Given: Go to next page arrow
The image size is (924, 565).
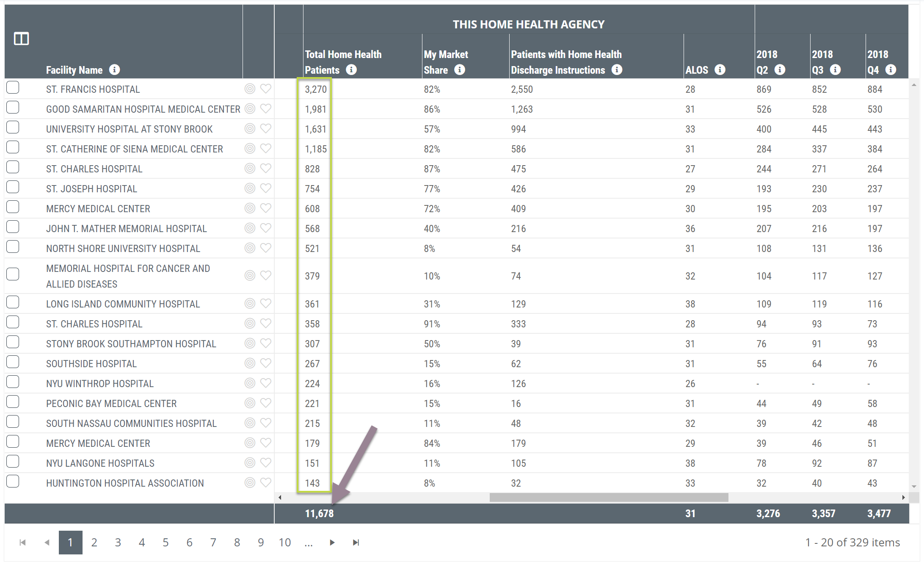Looking at the screenshot, I should click(332, 543).
